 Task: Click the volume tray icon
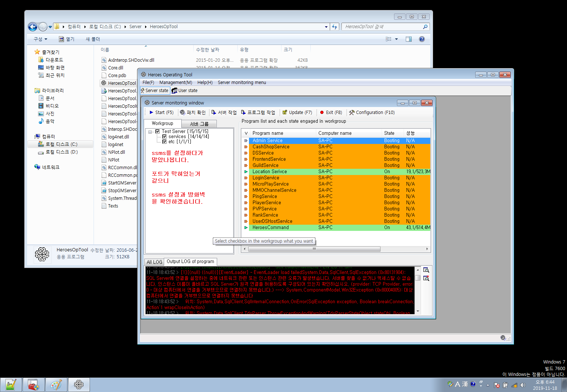point(523,385)
